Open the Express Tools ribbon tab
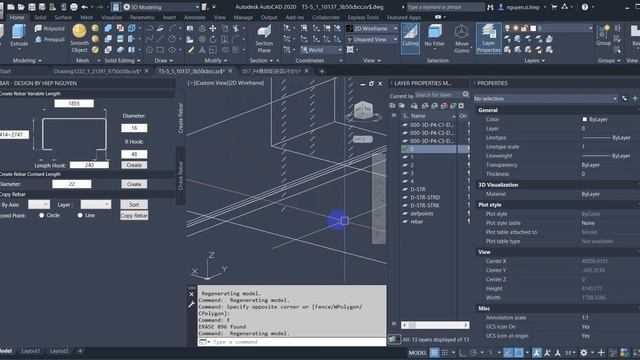Viewport: 640px width, 360px height. [363, 18]
